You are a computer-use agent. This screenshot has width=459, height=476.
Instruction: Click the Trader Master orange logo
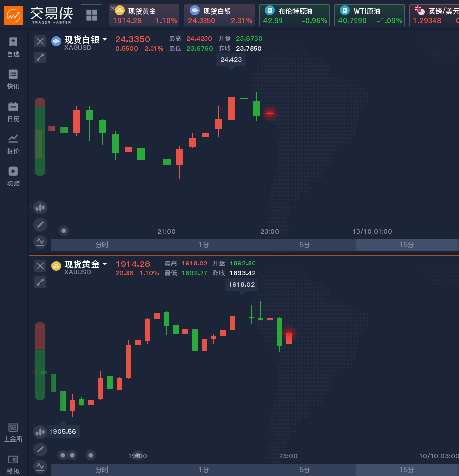[14, 16]
